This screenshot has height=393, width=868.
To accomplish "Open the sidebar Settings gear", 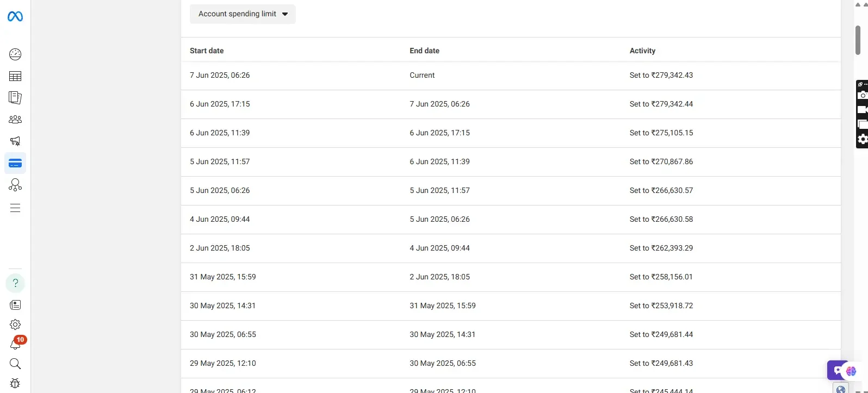I will point(15,325).
